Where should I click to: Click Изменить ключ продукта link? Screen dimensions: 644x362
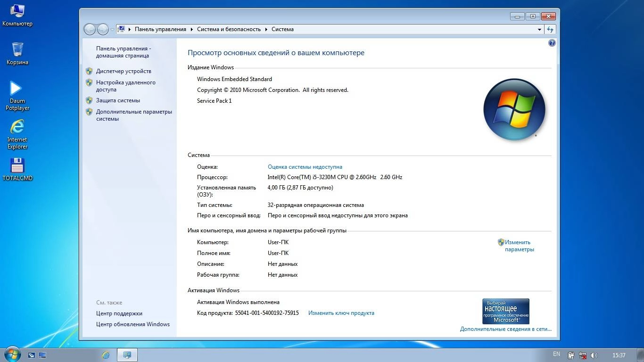click(341, 313)
